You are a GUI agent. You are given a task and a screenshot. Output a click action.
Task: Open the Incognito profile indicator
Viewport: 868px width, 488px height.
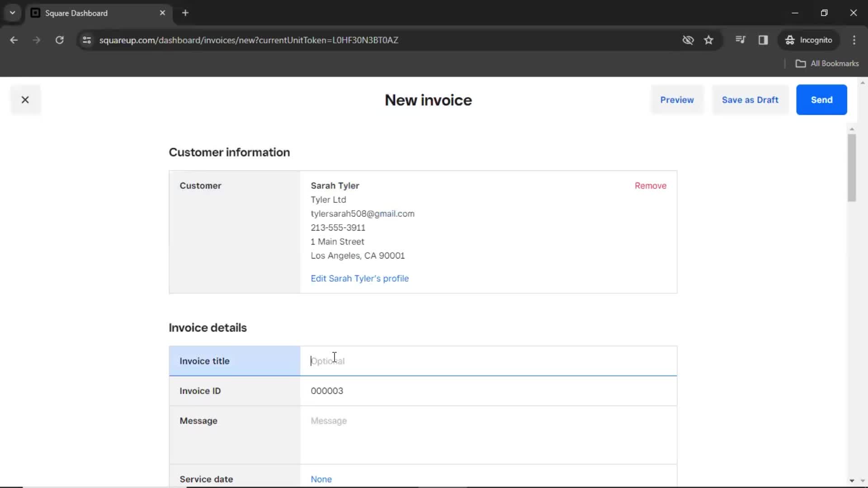coord(809,40)
